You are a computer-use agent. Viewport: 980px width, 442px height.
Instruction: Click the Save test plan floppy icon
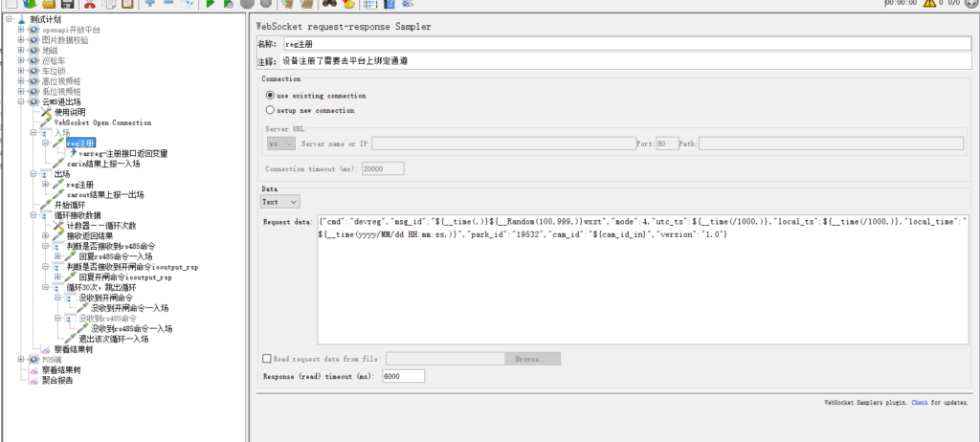coord(68,4)
